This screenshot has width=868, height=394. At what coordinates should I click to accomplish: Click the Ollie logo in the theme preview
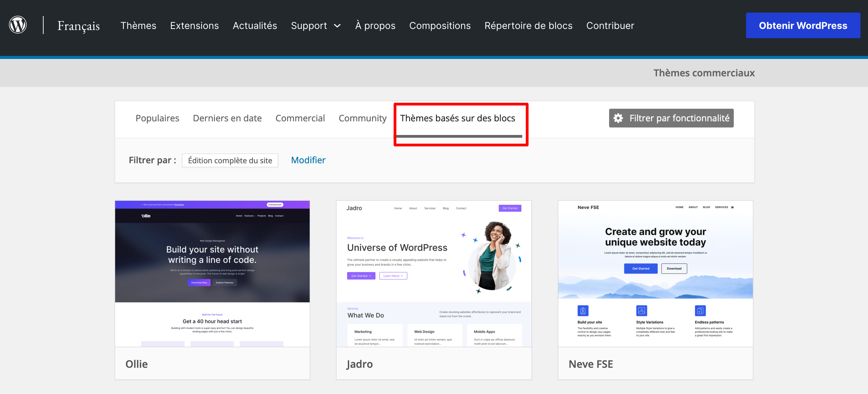pyautogui.click(x=145, y=216)
